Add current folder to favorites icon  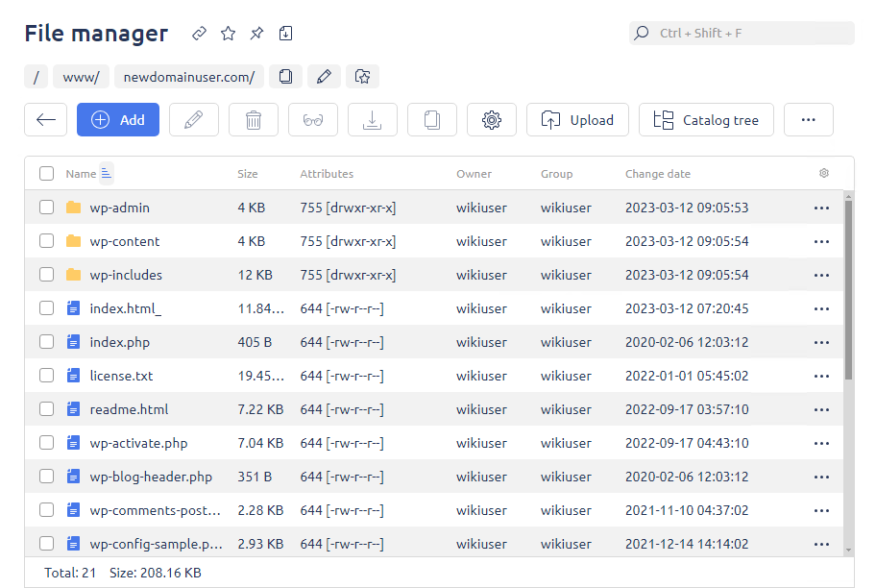tap(362, 77)
